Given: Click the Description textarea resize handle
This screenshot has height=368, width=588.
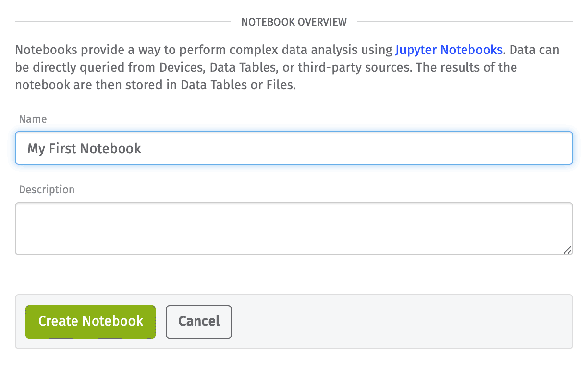Looking at the screenshot, I should tap(567, 250).
